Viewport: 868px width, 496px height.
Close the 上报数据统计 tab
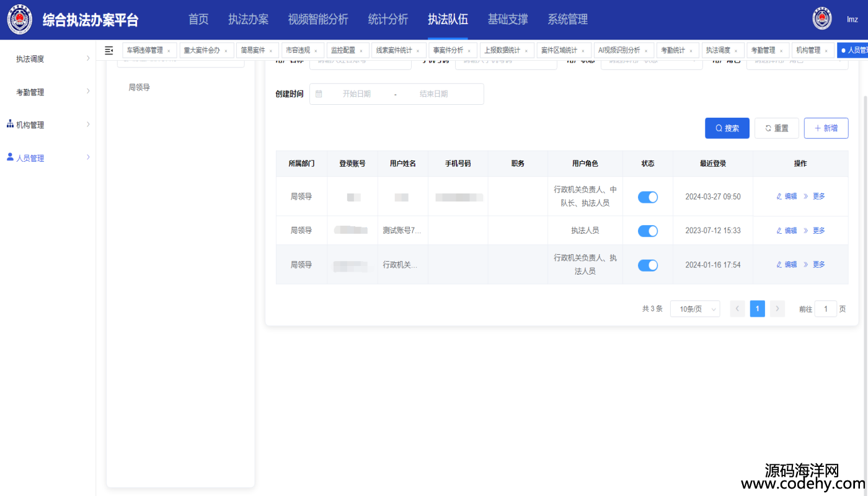(x=526, y=51)
